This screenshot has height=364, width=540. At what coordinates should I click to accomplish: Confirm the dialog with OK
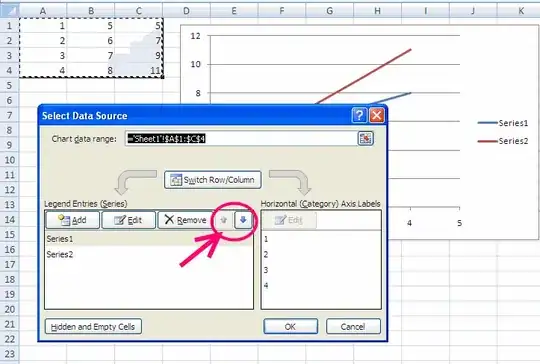[x=290, y=326]
